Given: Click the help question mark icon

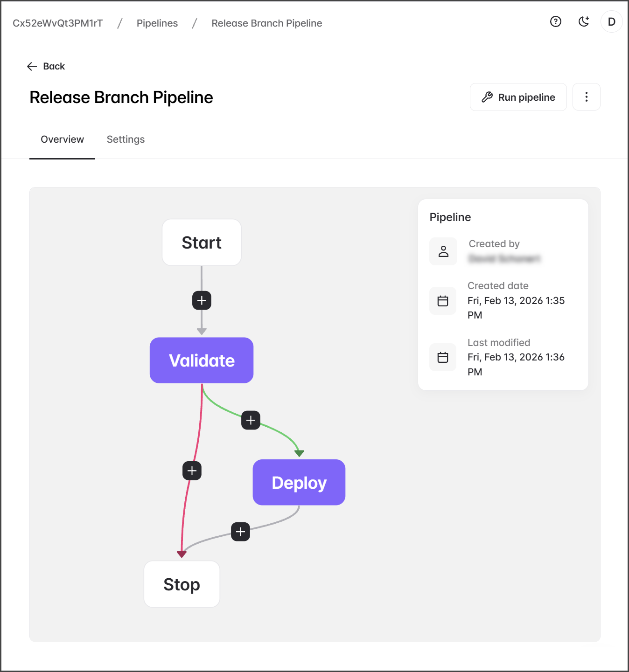Looking at the screenshot, I should coord(555,21).
